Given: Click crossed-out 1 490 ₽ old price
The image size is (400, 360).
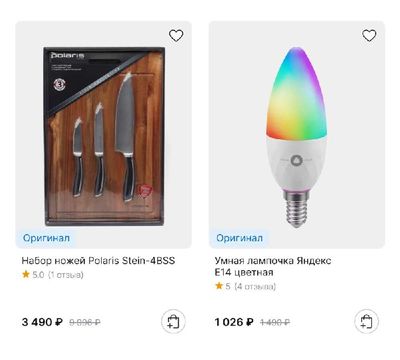Looking at the screenshot, I should coord(275,322).
